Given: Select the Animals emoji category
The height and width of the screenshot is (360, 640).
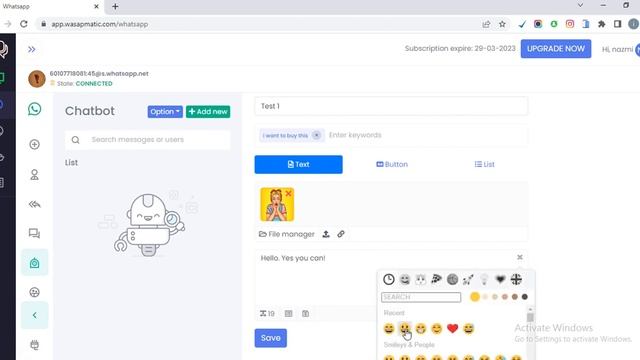Looking at the screenshot, I should (420, 280).
